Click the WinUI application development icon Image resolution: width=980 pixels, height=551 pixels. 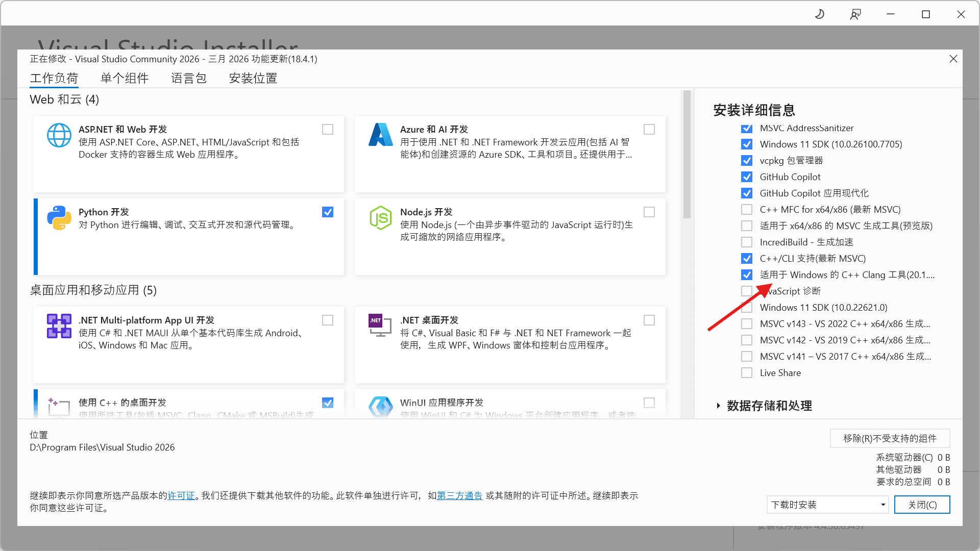click(x=380, y=407)
